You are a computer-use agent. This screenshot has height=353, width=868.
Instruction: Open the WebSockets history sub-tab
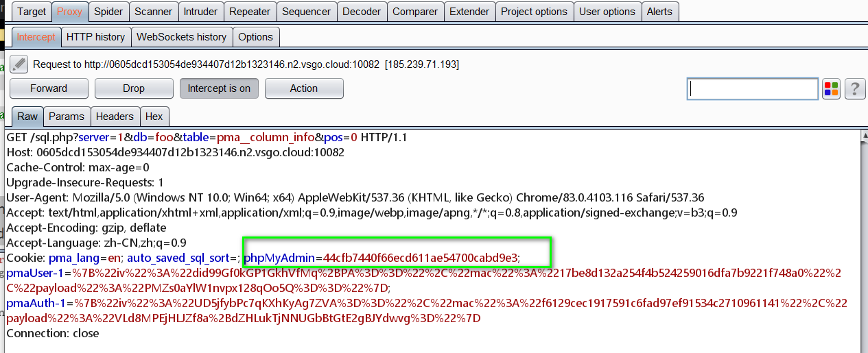click(182, 37)
